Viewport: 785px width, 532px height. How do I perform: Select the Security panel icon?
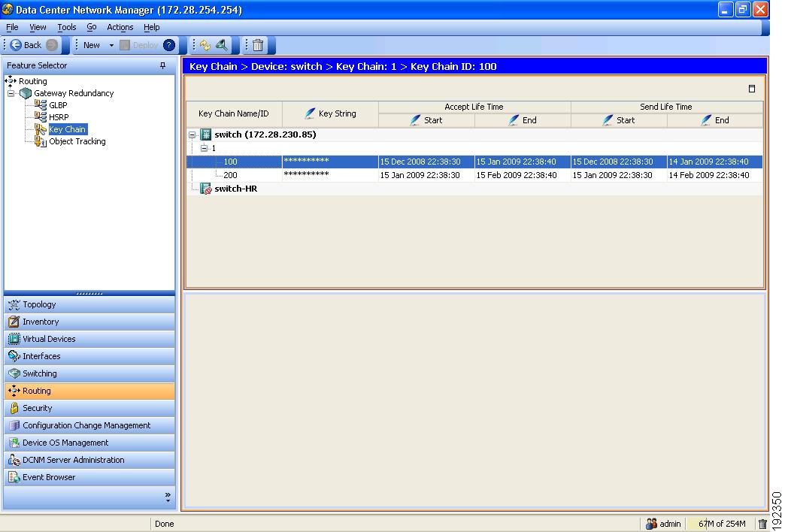pos(14,408)
